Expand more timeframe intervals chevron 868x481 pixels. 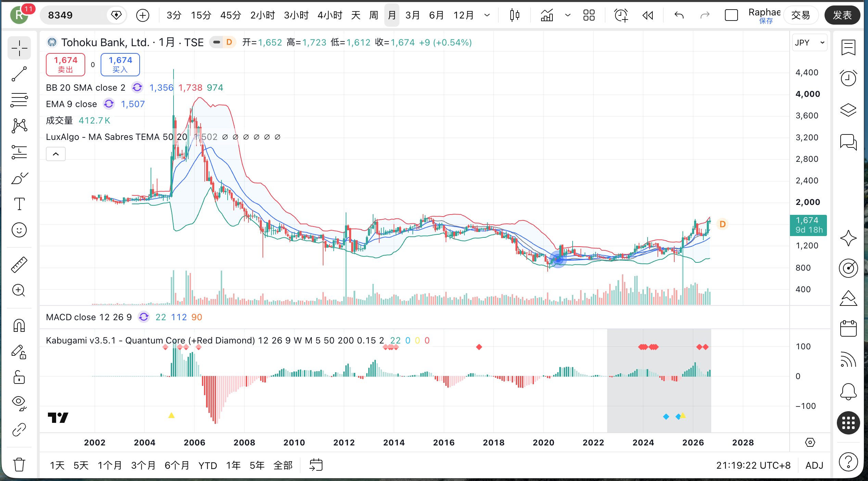tap(487, 15)
